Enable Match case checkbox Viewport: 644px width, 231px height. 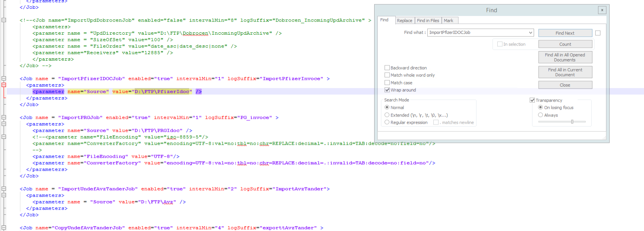point(387,83)
